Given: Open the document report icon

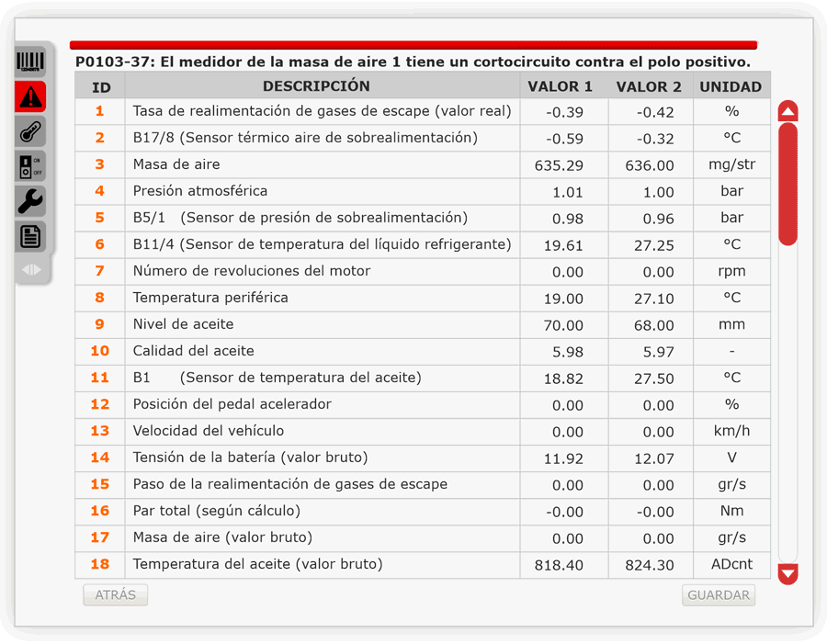Looking at the screenshot, I should (30, 236).
